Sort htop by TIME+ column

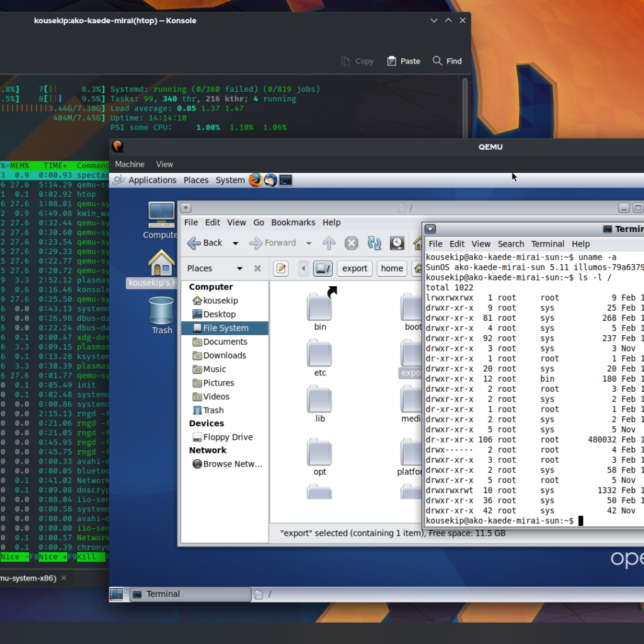click(x=55, y=165)
